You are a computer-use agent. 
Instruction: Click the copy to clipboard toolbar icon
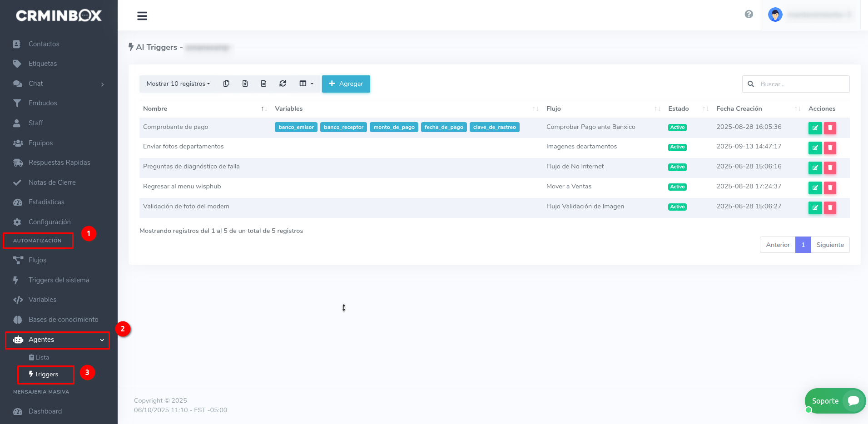(x=226, y=84)
